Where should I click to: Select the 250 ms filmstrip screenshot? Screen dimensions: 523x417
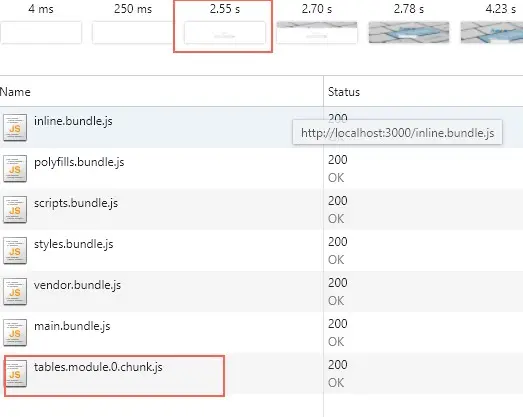(x=133, y=32)
